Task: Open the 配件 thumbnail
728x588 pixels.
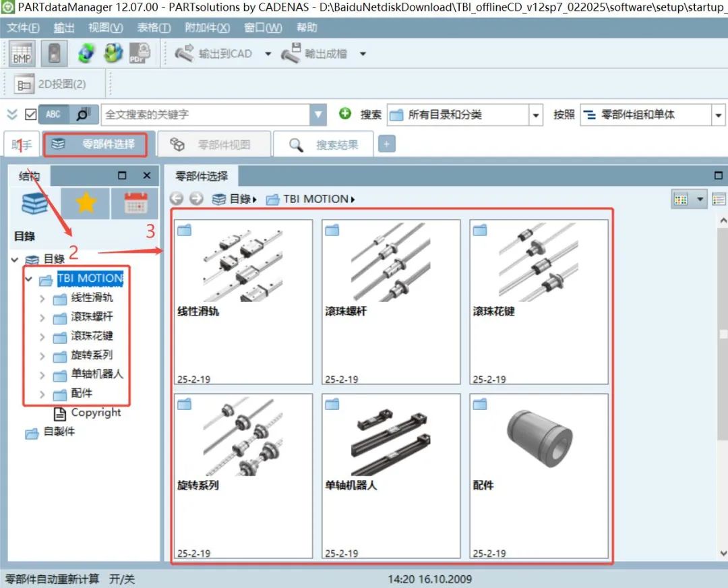Action: (x=539, y=476)
